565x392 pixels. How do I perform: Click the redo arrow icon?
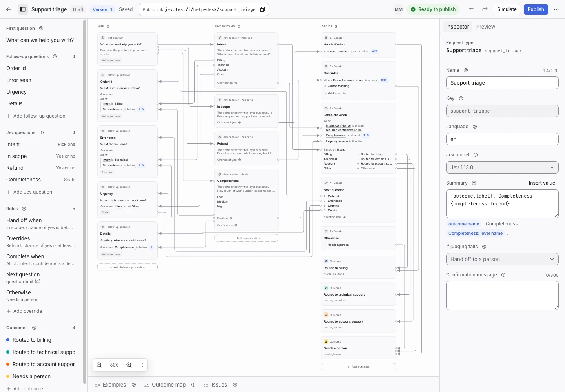(485, 9)
